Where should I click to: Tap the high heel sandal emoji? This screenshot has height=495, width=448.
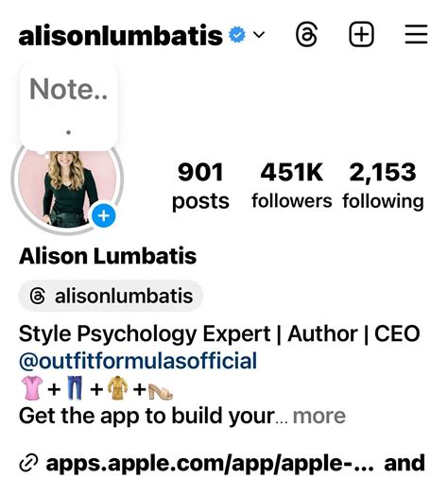click(161, 389)
